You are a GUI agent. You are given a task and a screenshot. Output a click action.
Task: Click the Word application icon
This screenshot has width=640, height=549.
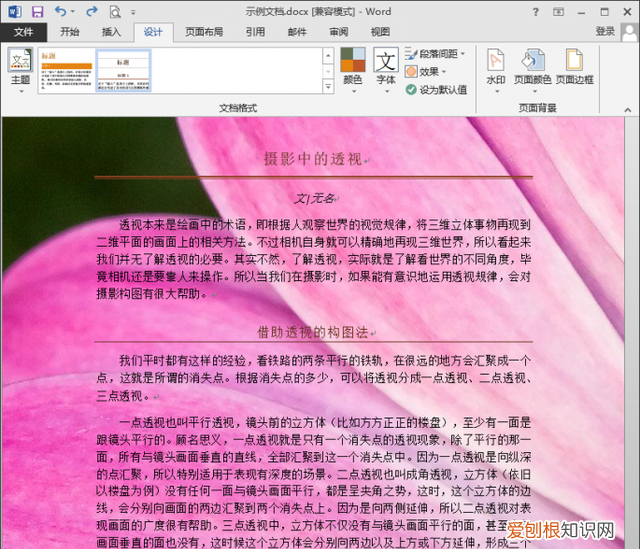[x=15, y=11]
